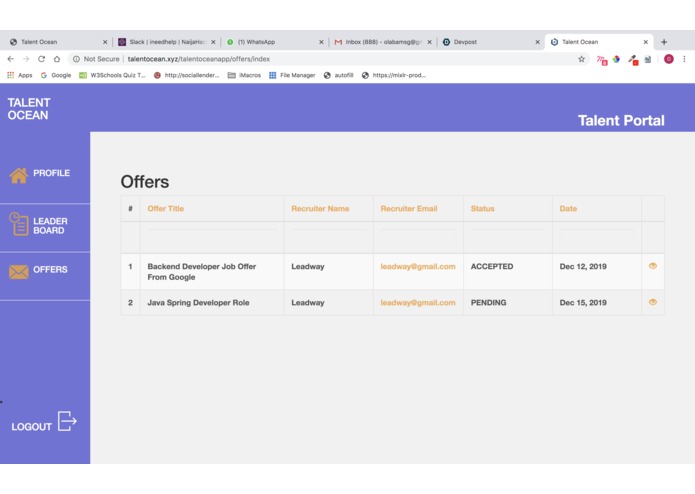The height and width of the screenshot is (494, 695).
Task: Sort by Offer Title column header
Action: point(165,209)
